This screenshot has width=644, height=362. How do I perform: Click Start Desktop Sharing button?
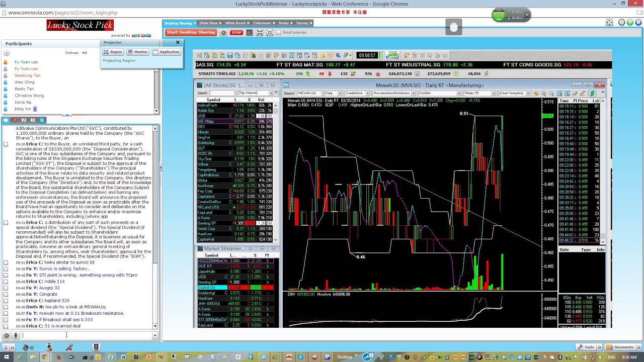tap(191, 33)
